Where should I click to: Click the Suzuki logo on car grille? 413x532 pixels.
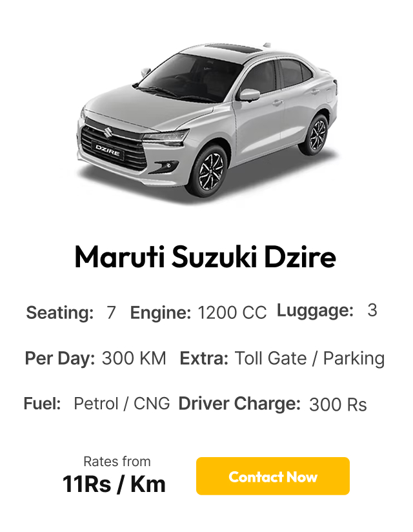click(108, 132)
